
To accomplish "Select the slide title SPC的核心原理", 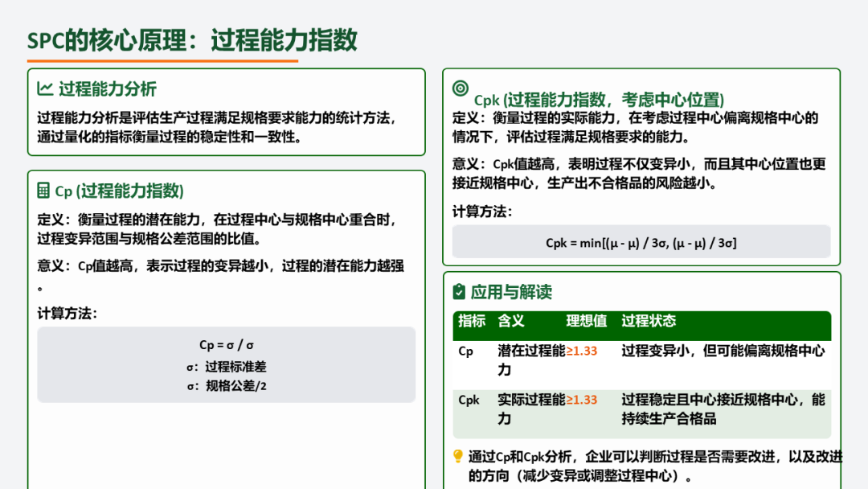I will [192, 40].
